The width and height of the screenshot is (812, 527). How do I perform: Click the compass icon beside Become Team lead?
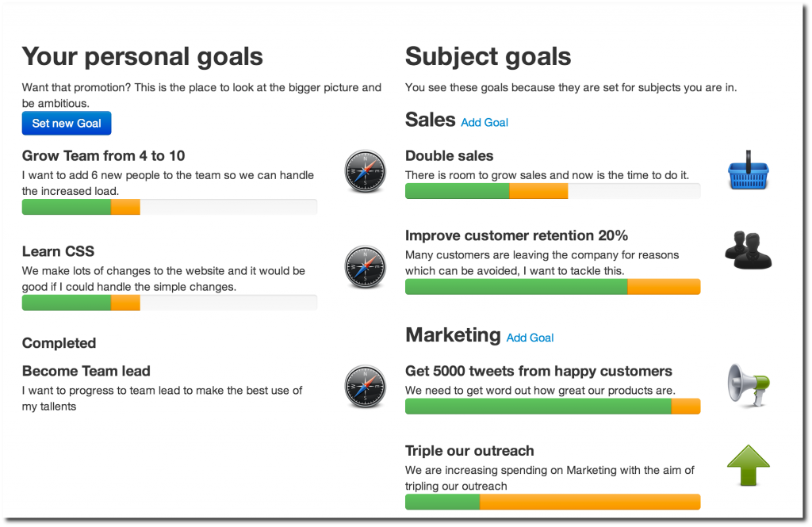coord(365,386)
